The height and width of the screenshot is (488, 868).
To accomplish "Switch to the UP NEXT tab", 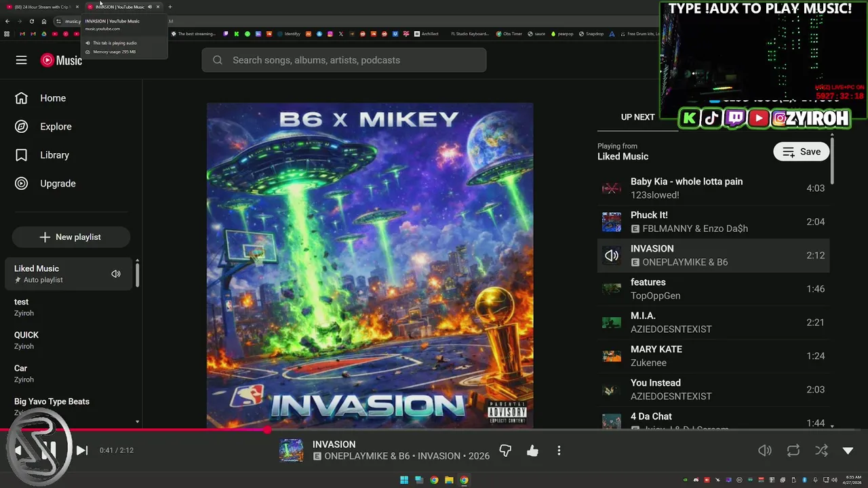I will pos(637,117).
